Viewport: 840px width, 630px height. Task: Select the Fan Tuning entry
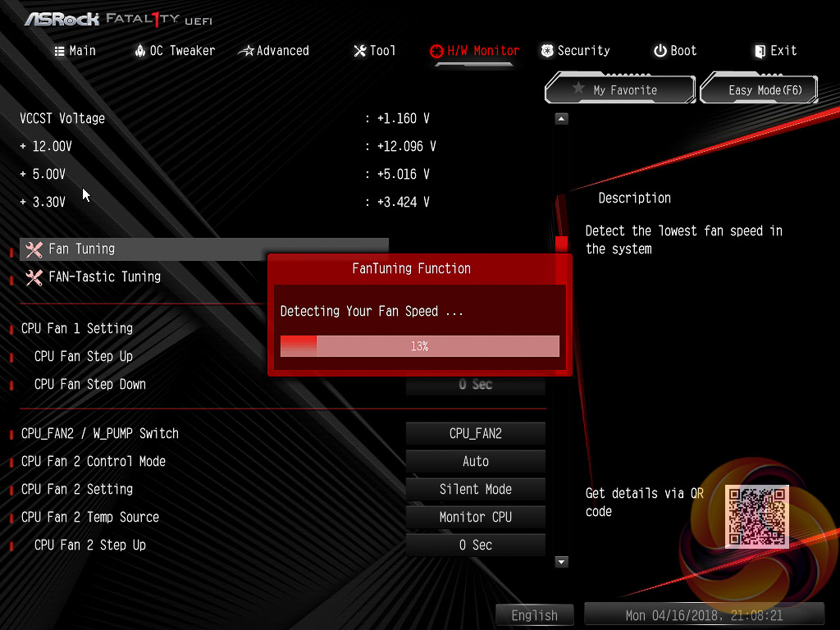203,249
